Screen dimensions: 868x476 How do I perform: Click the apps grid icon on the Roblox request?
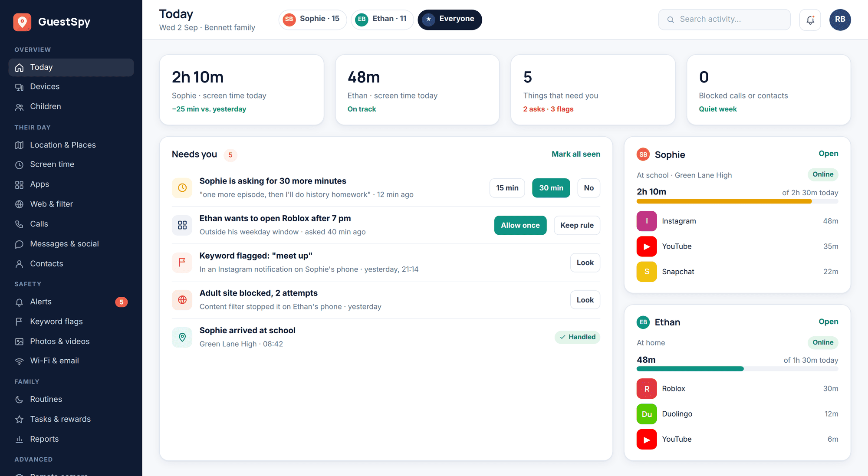coord(182,225)
